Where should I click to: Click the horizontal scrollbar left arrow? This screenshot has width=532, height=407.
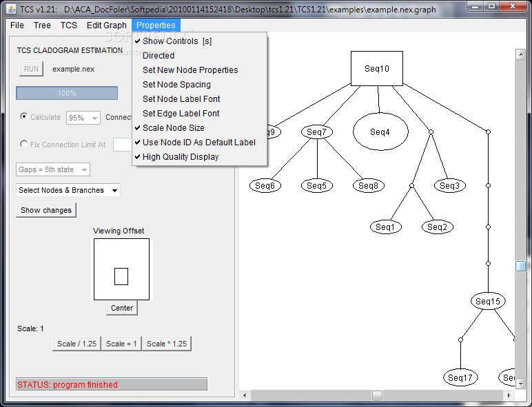tap(245, 395)
